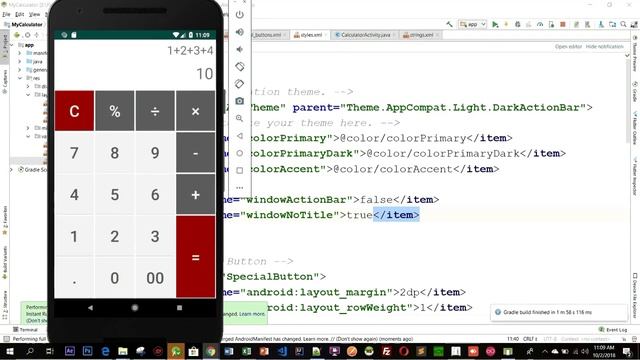Open Task View on the taskbar
Screen dimensions: 640x360
(50, 351)
